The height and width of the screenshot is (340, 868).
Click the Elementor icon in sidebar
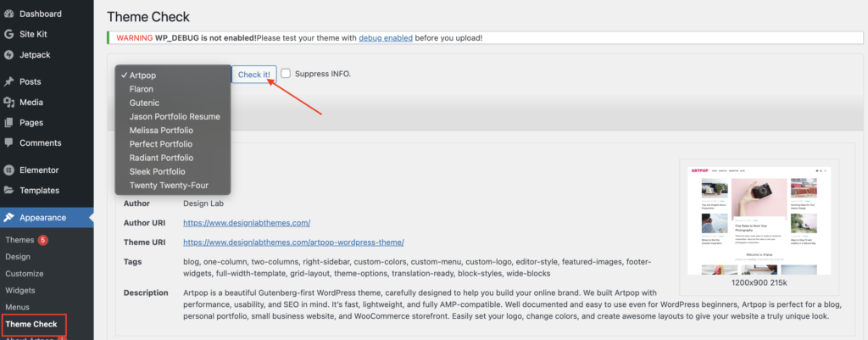click(8, 170)
